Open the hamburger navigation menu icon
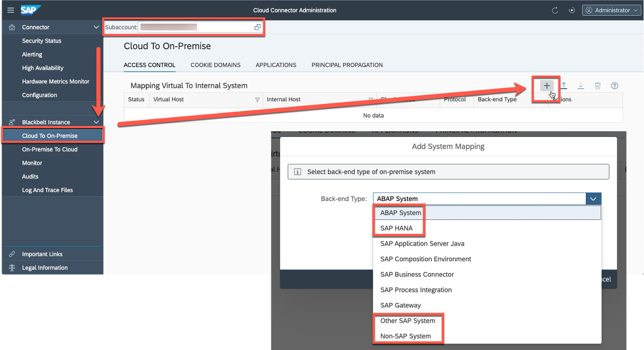The width and height of the screenshot is (644, 350). coord(10,9)
